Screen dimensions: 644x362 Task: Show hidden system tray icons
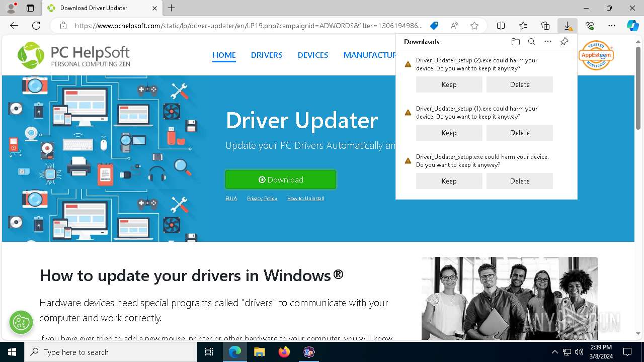(x=554, y=352)
